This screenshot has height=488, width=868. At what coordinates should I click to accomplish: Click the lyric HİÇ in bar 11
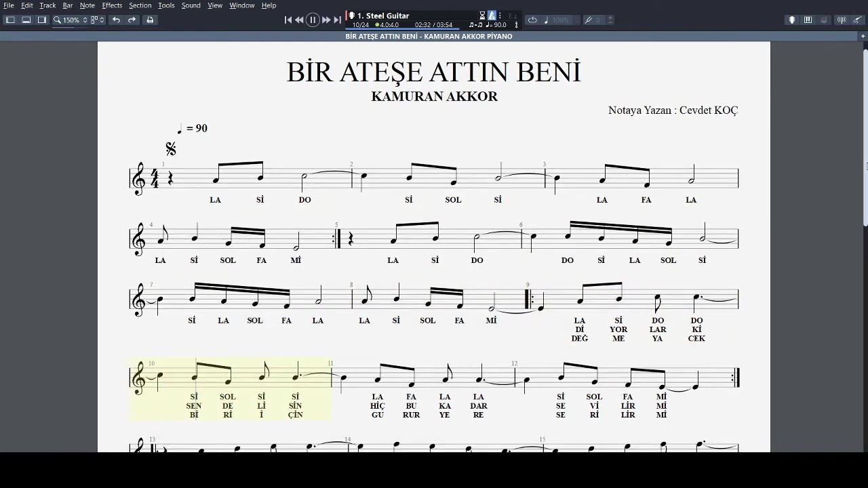tap(378, 406)
